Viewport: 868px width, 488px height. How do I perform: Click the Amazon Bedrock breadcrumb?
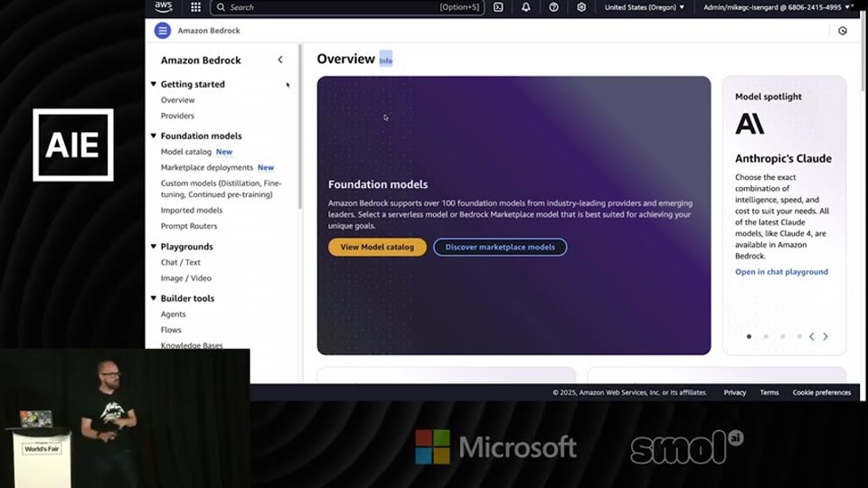tap(209, 31)
